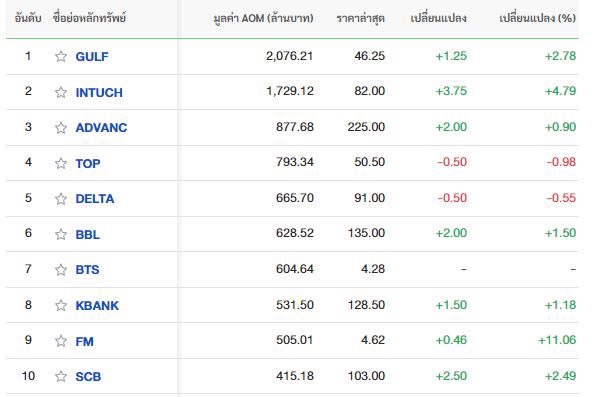The width and height of the screenshot is (600, 397).
Task: Open the FM symbol link
Action: [84, 341]
